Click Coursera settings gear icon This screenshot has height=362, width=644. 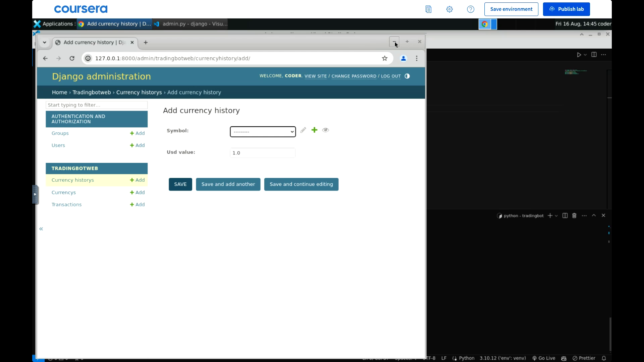(449, 9)
